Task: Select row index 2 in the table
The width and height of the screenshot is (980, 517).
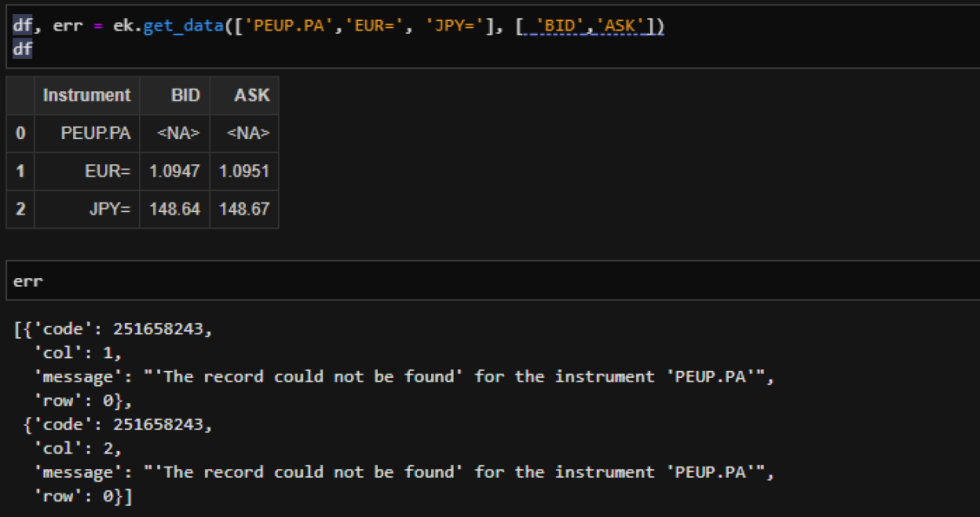Action: tap(20, 209)
